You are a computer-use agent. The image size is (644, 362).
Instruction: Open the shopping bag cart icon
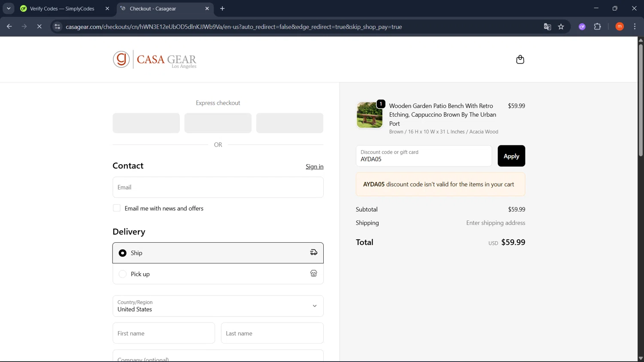coord(520,59)
